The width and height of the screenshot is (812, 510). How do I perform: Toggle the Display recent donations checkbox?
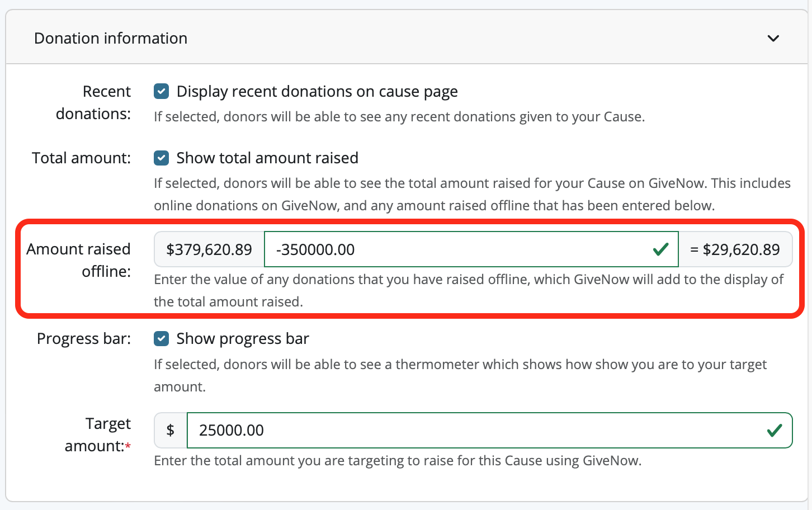[x=162, y=91]
